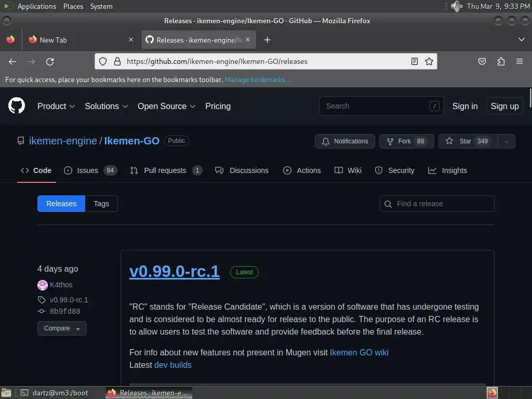Screen dimensions: 532x399
Task: Click the Firefox View icon left of tabs
Action: [10, 39]
